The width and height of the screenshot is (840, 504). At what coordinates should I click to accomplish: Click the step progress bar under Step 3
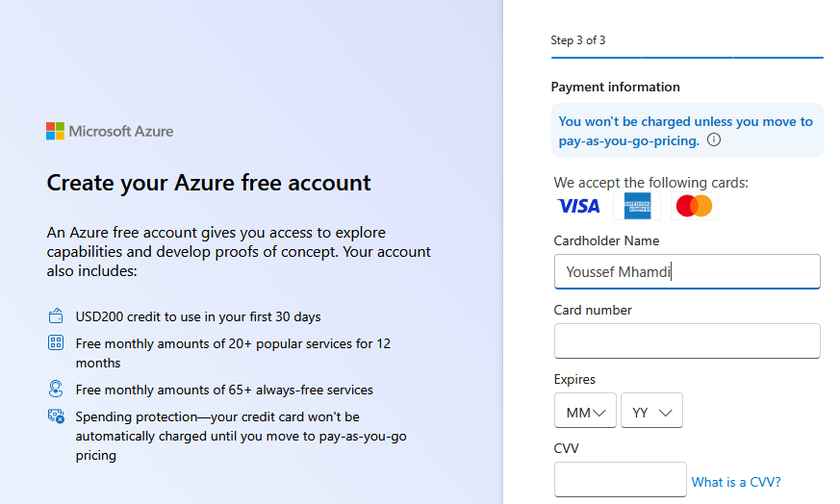click(686, 58)
